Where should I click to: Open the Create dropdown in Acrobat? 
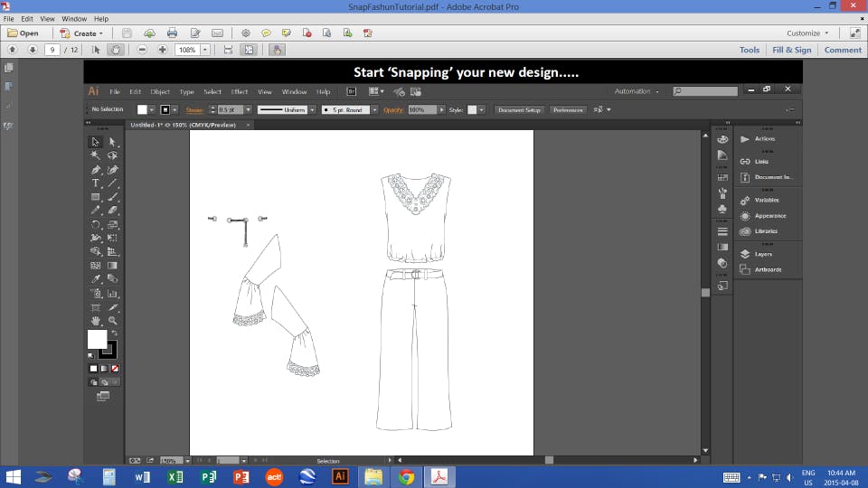pyautogui.click(x=81, y=33)
